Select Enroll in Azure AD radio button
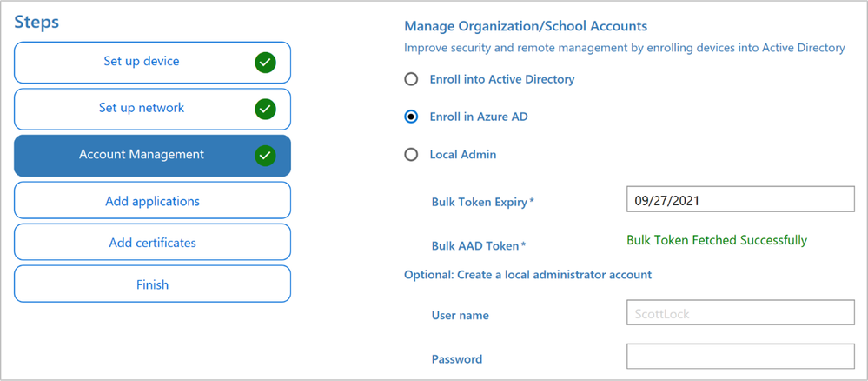Screen dimensions: 868x381 click(411, 117)
